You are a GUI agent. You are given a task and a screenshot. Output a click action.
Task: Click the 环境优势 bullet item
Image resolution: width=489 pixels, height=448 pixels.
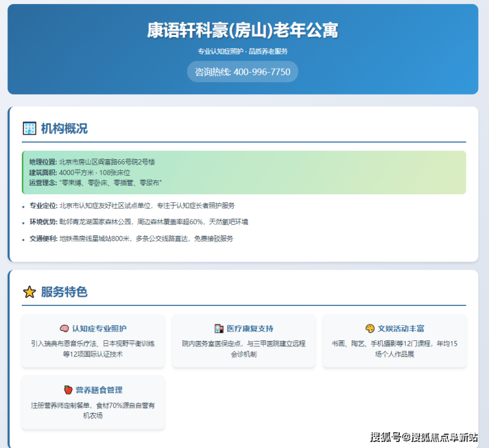pos(139,222)
